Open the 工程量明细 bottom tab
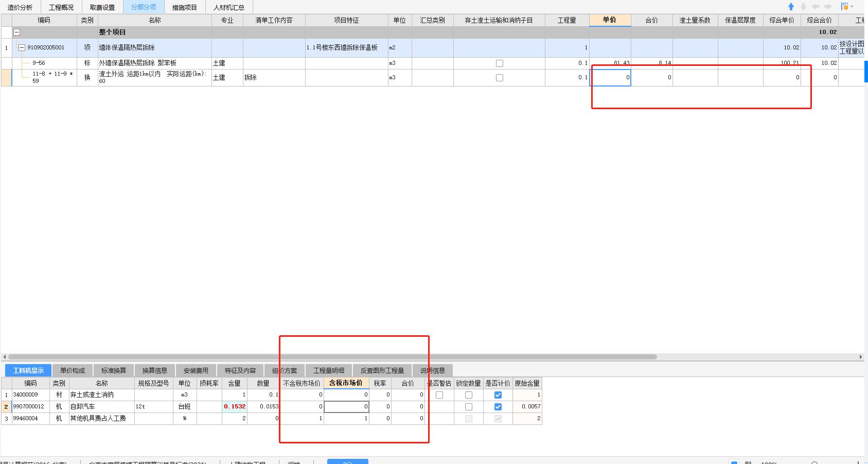Viewport: 868px width, 464px height. [329, 370]
